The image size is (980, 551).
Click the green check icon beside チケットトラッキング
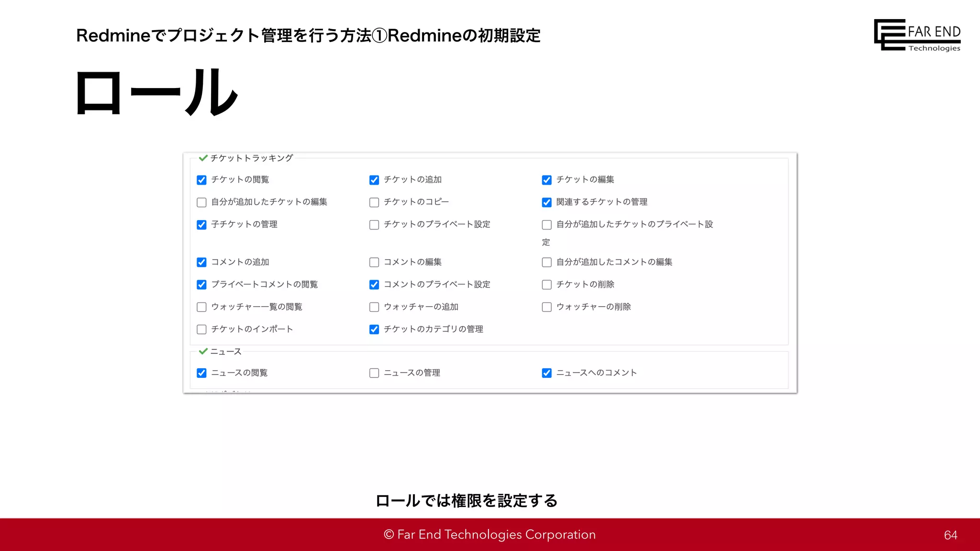point(203,158)
